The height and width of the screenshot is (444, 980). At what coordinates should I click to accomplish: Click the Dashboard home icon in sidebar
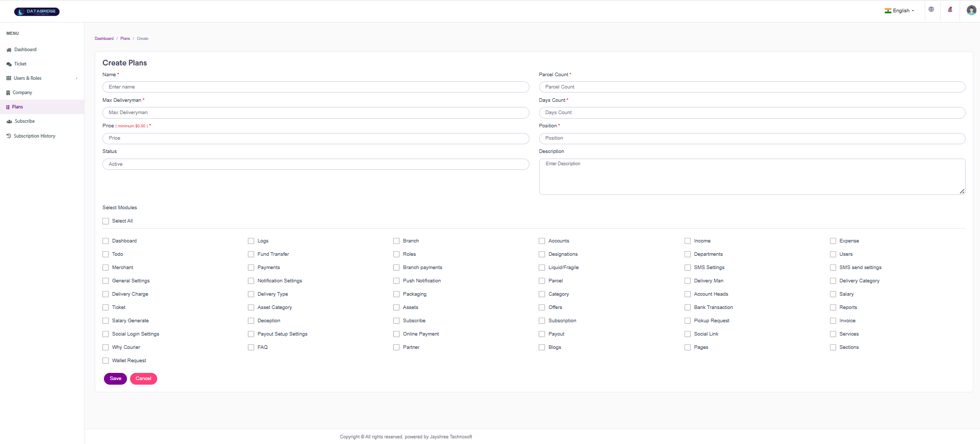coord(9,50)
